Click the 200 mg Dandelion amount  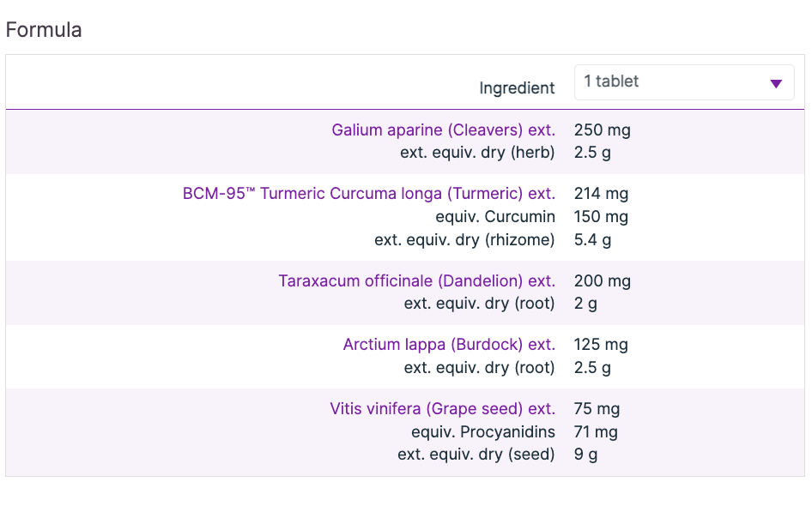point(601,281)
